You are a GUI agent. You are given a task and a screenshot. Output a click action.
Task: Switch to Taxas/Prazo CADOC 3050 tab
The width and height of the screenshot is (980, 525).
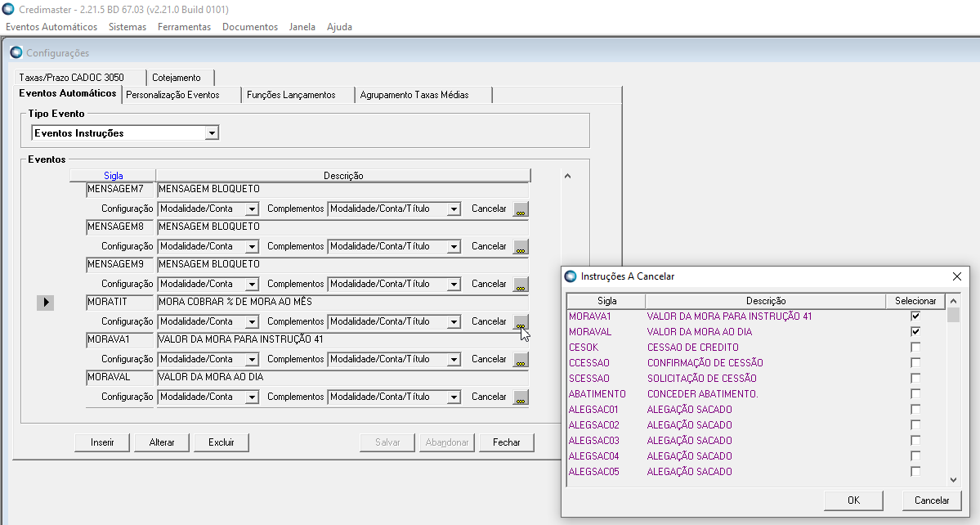[x=79, y=78]
